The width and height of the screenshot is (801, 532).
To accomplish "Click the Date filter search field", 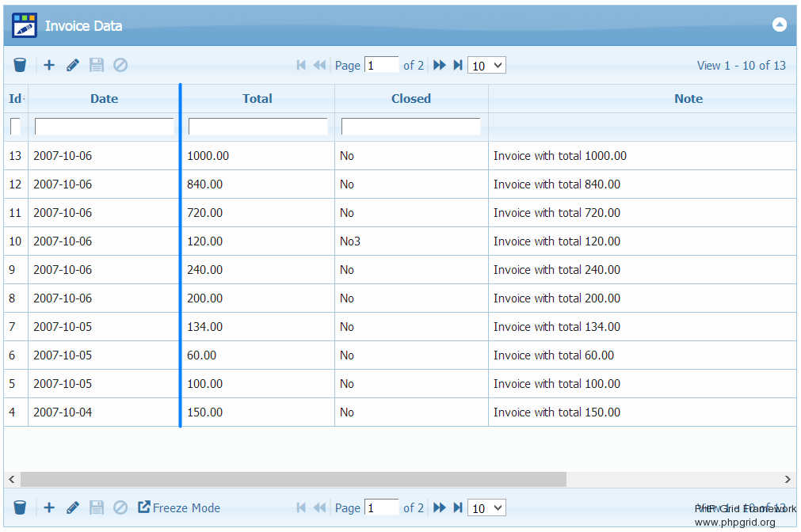I will tap(104, 127).
